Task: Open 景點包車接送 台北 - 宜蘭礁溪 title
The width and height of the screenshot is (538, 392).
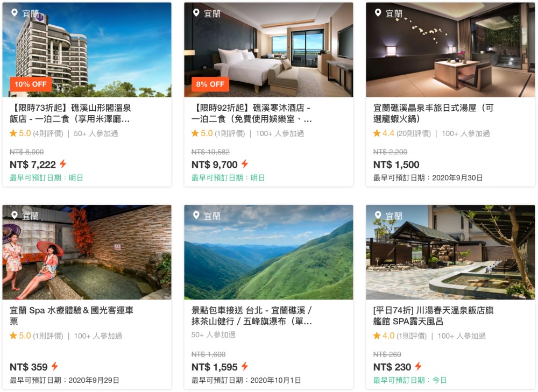Action: click(251, 316)
